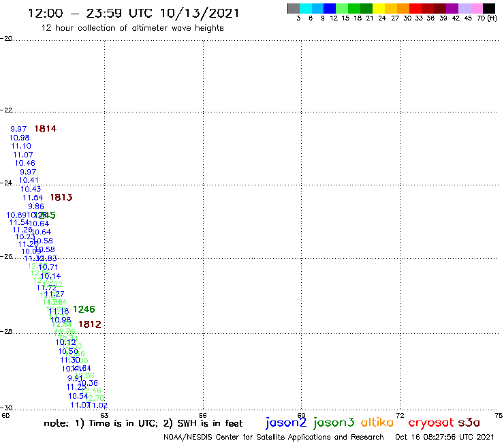
Task: Click the green 1246 pass time label
Action: pos(84,309)
